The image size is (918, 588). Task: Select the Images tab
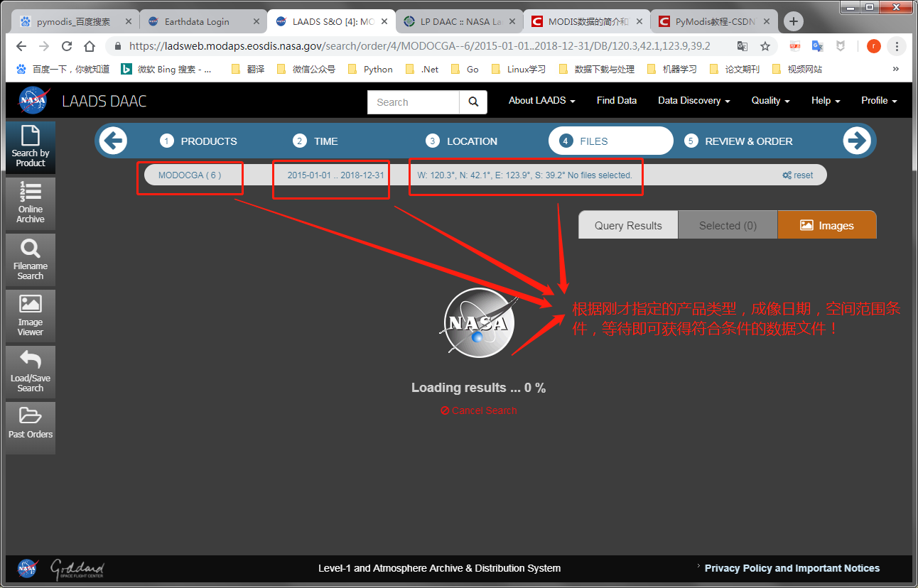point(827,224)
